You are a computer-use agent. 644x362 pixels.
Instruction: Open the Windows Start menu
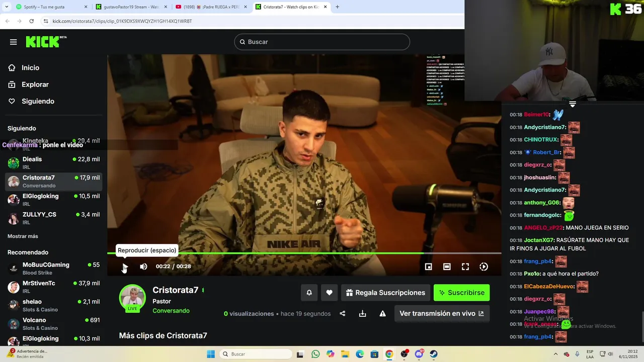tap(211, 354)
